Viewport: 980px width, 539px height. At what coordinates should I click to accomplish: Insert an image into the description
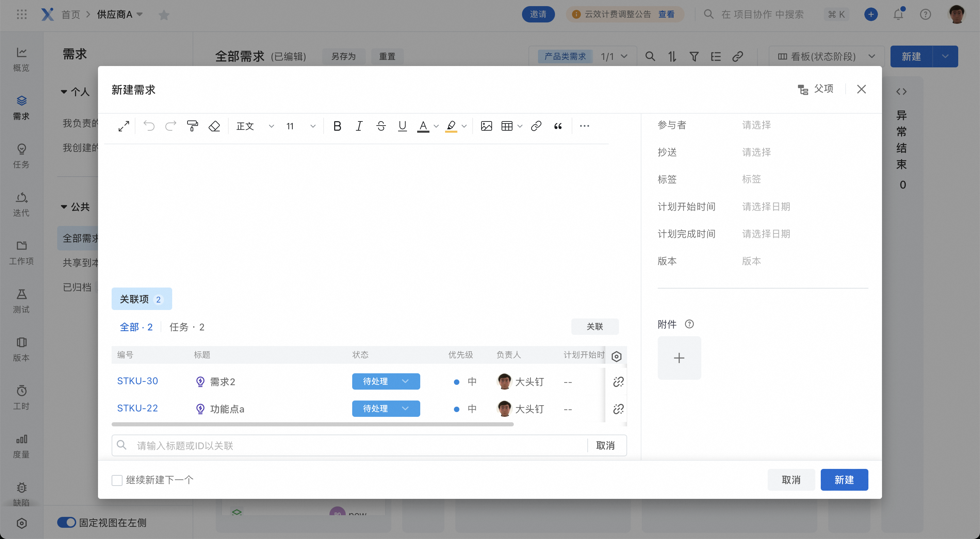tap(487, 126)
